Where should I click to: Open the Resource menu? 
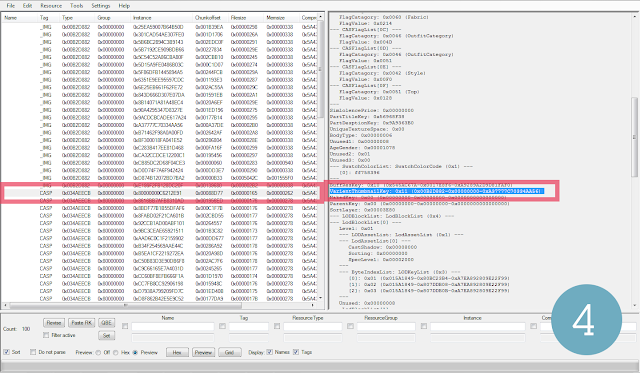click(x=51, y=6)
